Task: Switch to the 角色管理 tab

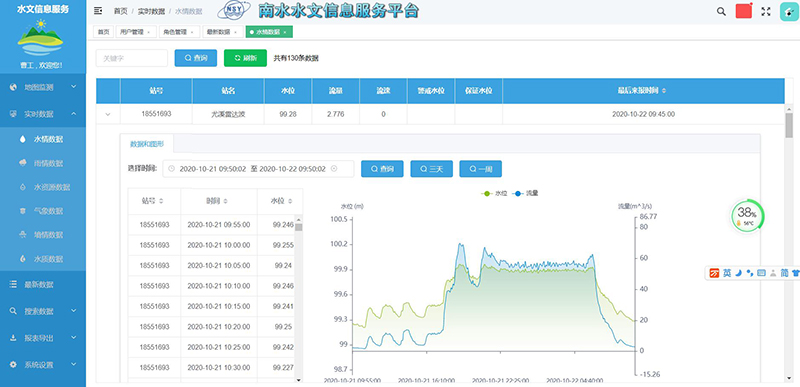Action: (x=179, y=32)
